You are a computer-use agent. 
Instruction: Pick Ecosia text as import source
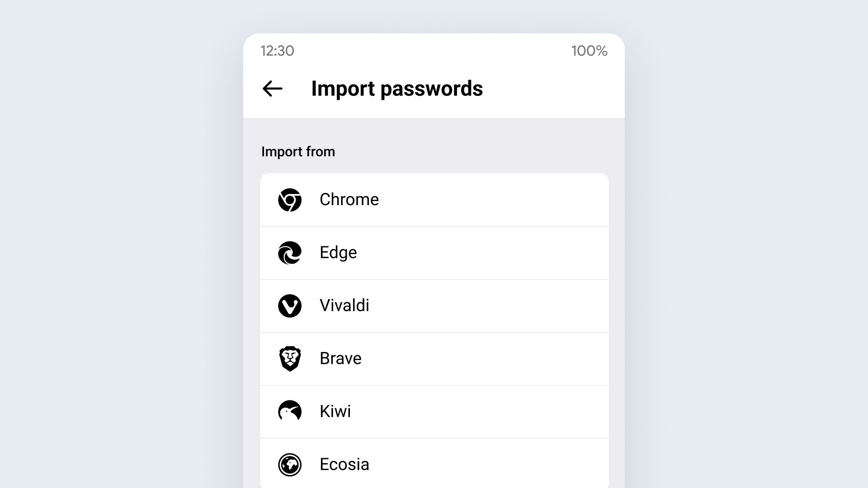344,465
